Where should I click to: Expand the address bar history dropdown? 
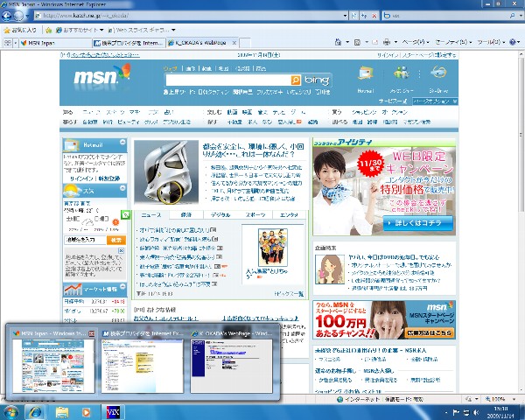click(x=346, y=16)
